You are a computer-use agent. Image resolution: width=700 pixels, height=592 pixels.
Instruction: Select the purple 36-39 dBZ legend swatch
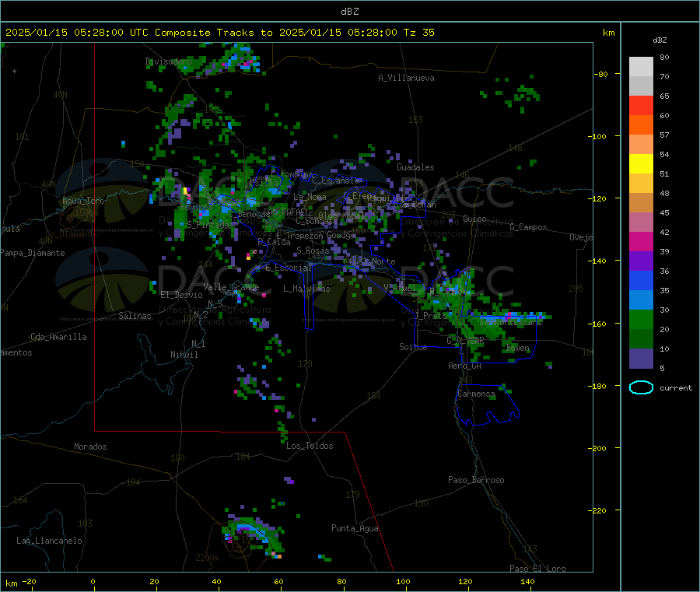click(x=641, y=261)
